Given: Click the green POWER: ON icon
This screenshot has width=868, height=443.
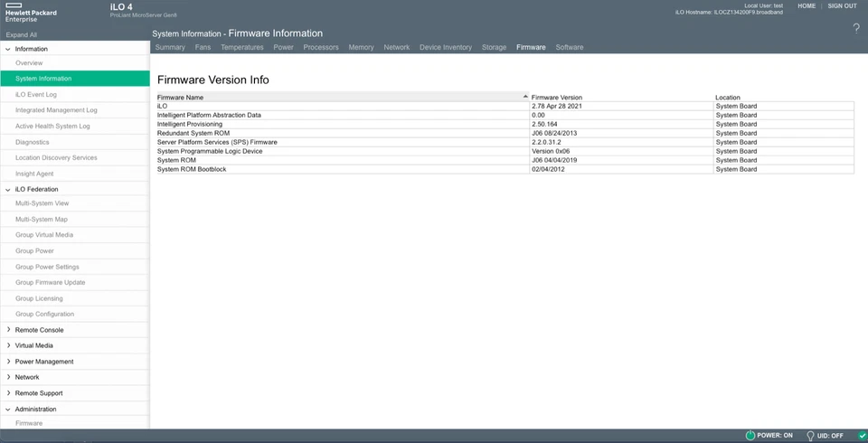Looking at the screenshot, I should [750, 436].
